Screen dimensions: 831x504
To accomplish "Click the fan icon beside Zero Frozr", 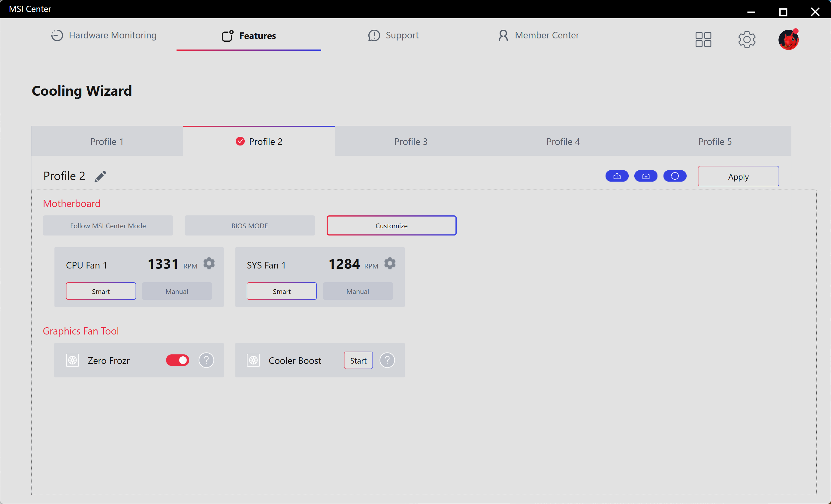I will point(72,360).
